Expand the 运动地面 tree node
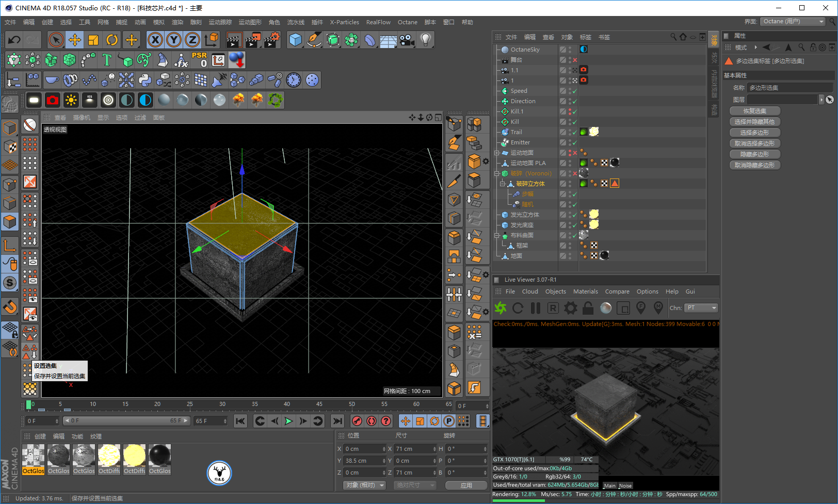838x504 pixels. point(496,153)
